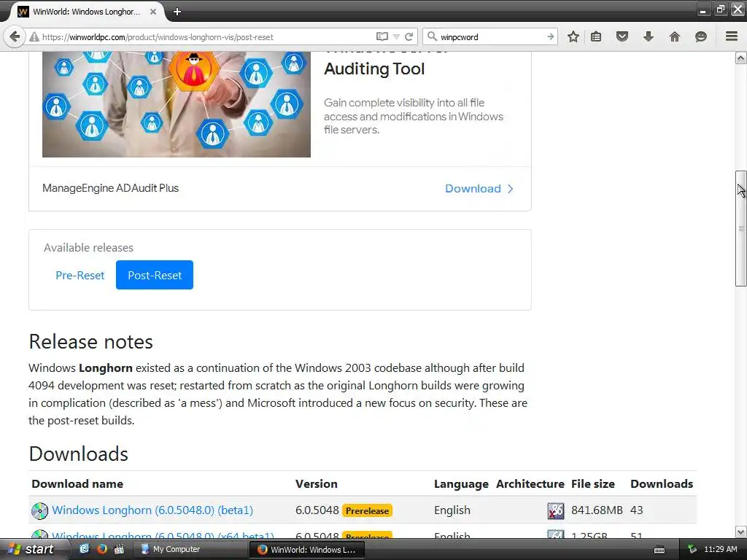Show your bookmarks list
This screenshot has width=747, height=560.
coord(596,36)
